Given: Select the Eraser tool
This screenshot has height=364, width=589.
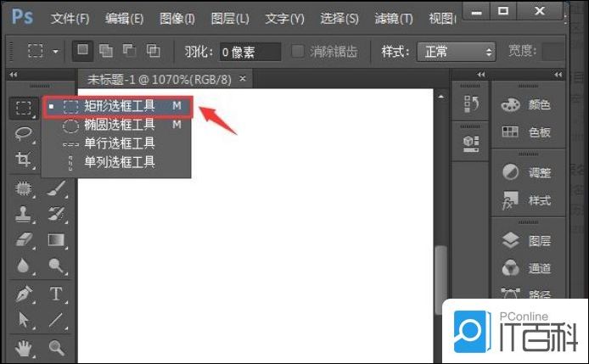Looking at the screenshot, I should (23, 240).
